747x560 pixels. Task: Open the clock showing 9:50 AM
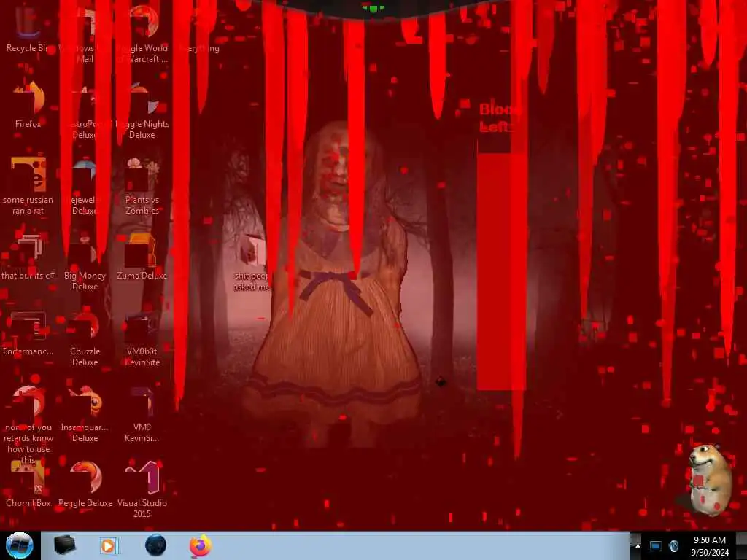click(x=709, y=546)
